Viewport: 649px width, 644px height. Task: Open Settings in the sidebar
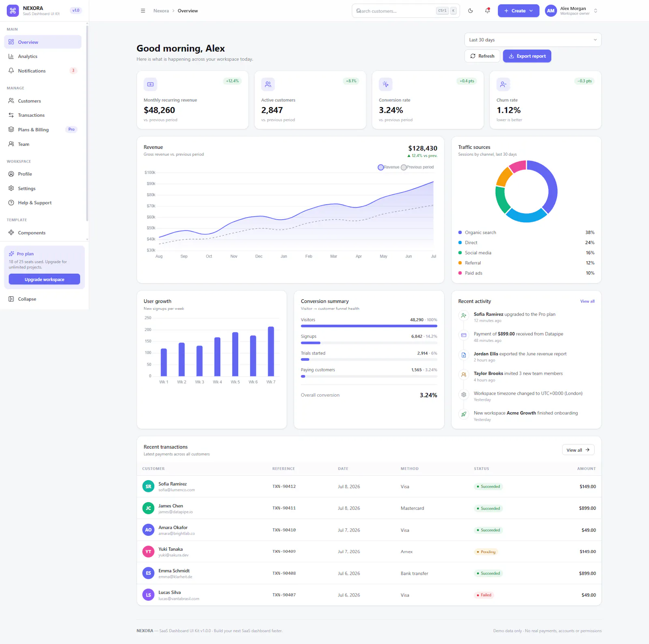point(43,189)
